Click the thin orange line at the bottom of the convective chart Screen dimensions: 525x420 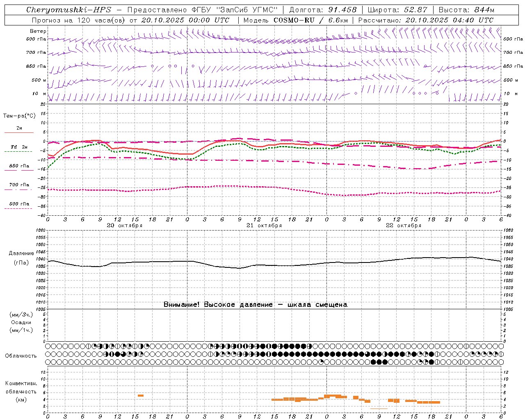[379, 409]
